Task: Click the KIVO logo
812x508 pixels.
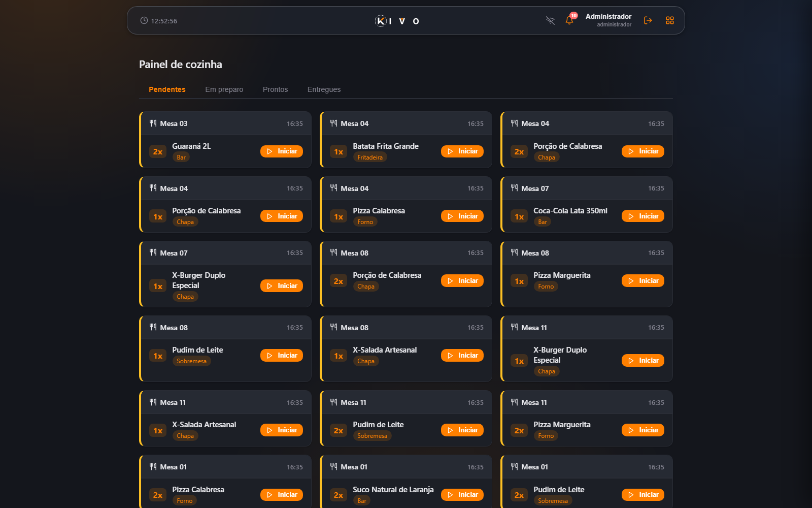Action: pyautogui.click(x=397, y=21)
